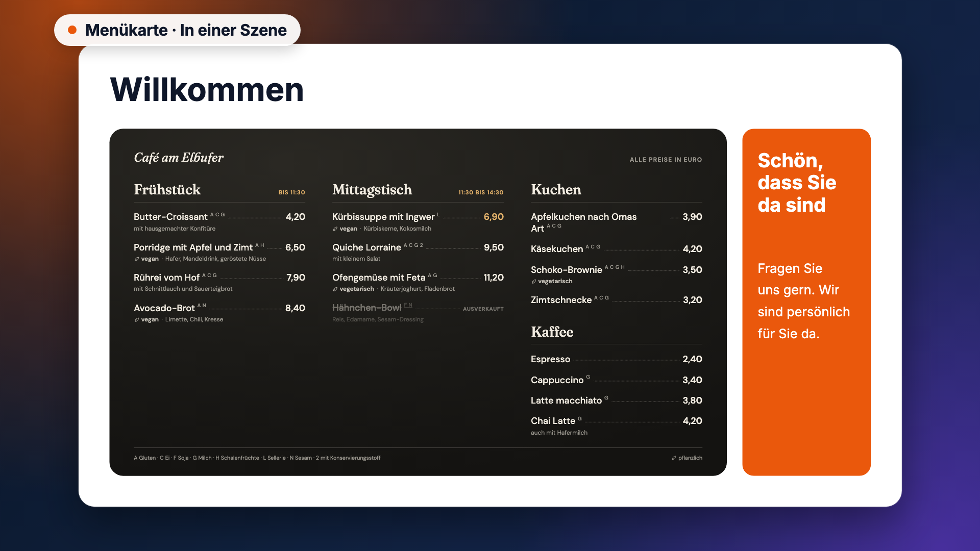
Task: Click the 'Willkommen' heading
Action: pos(207,90)
